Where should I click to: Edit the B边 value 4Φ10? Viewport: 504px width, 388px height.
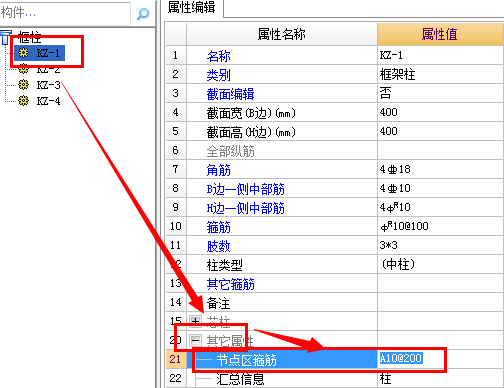pos(440,188)
